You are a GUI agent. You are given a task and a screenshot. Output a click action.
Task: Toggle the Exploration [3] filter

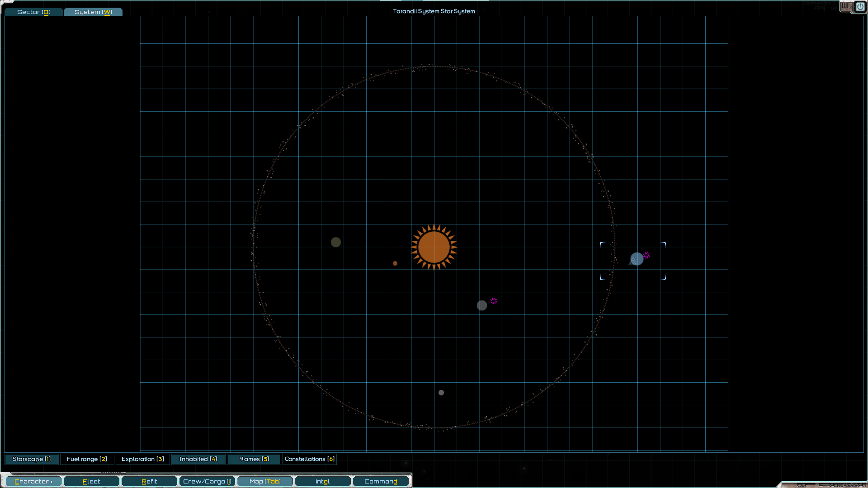click(x=143, y=459)
